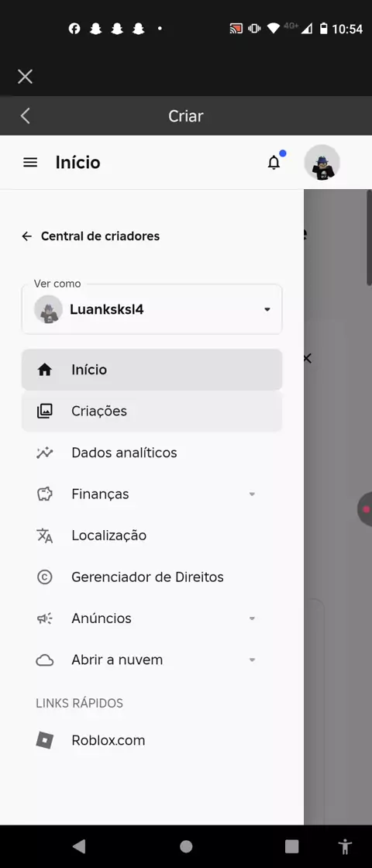Return to Central de criadores
Screen dimensions: 372x868
pyautogui.click(x=90, y=236)
